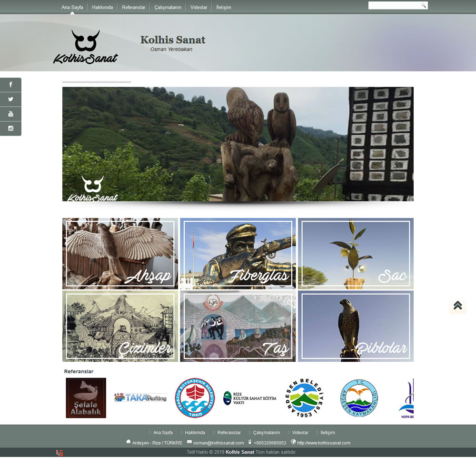Select the Ana Sayfa top menu item
Viewport: 476px width, 476px height.
pyautogui.click(x=72, y=7)
